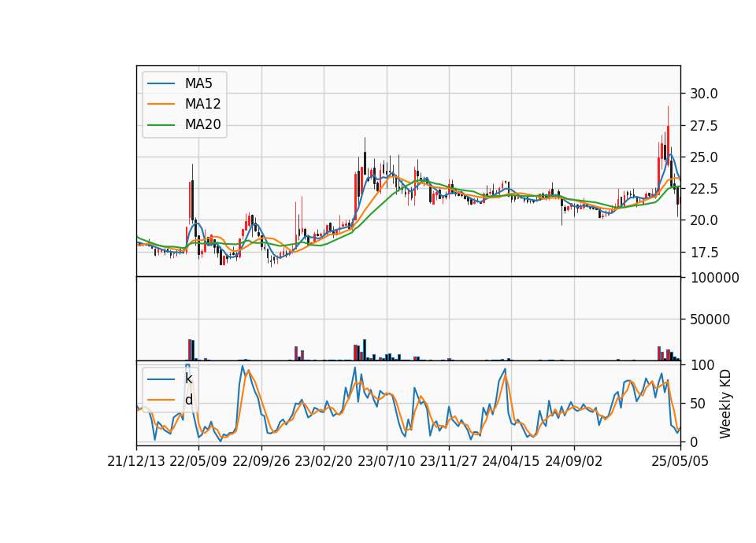Click the 30.0 price axis tick label
Screen dimensions: 756x543
[703, 94]
